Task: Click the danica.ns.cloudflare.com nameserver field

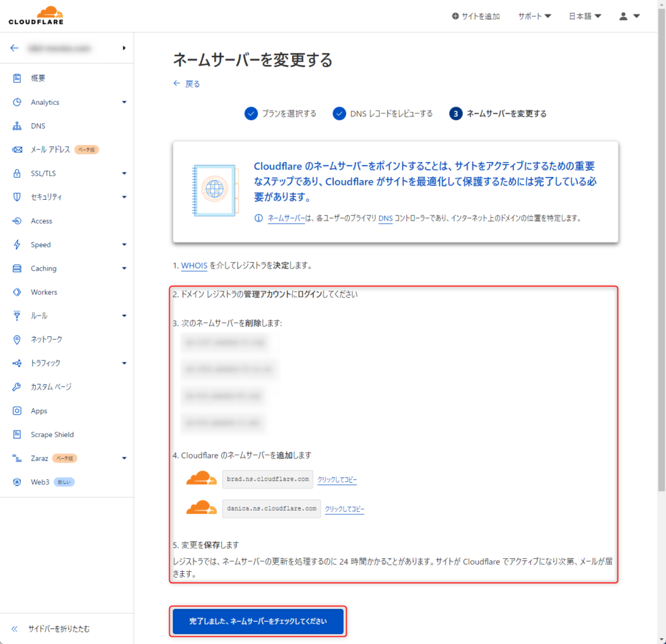Action: pyautogui.click(x=271, y=509)
